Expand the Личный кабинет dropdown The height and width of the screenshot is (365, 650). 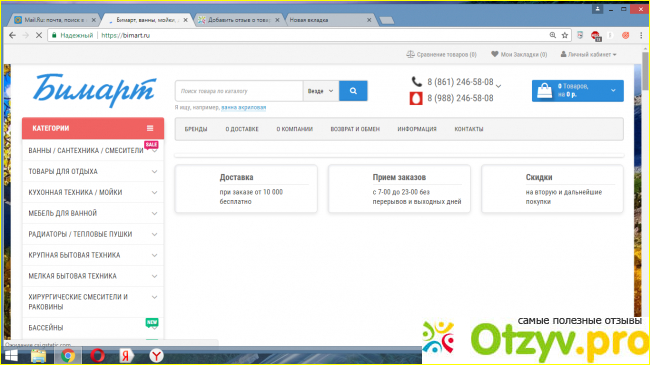[x=588, y=54]
